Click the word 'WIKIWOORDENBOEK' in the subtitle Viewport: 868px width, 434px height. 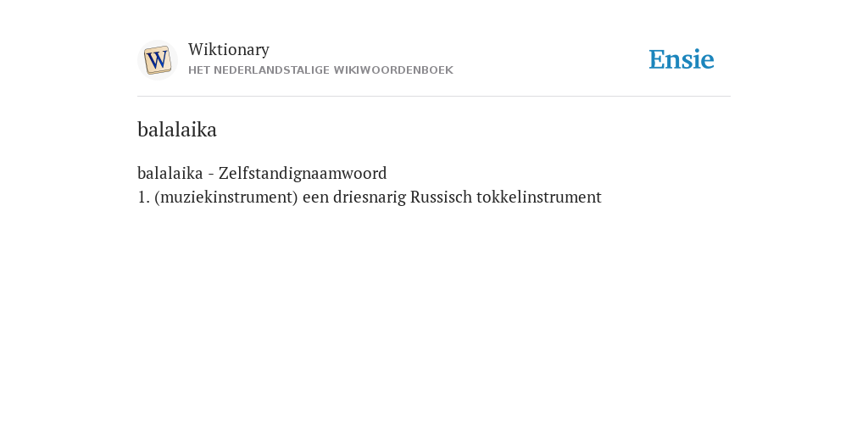click(393, 70)
